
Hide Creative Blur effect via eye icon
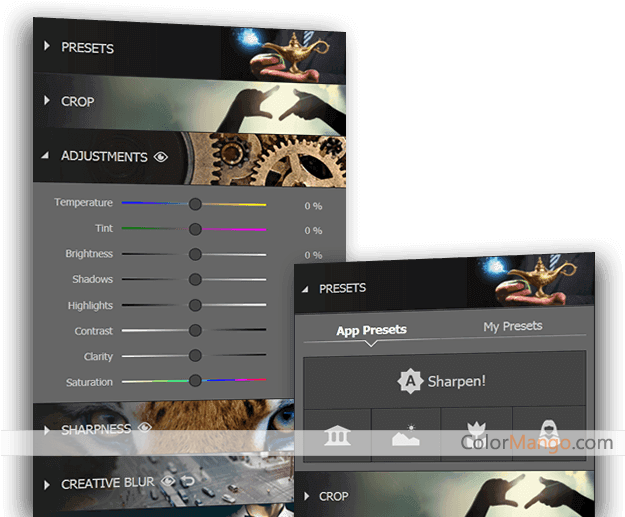[x=168, y=482]
